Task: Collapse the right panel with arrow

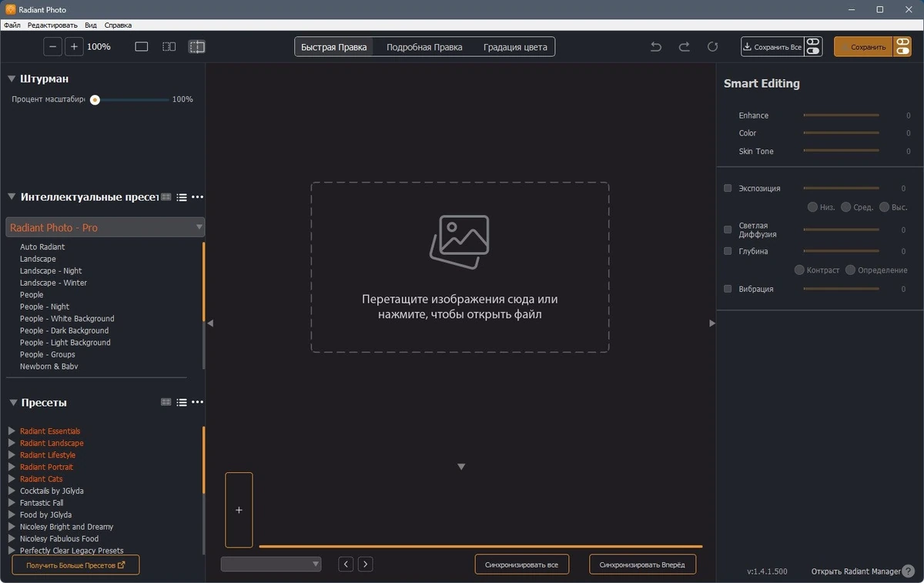Action: point(712,323)
